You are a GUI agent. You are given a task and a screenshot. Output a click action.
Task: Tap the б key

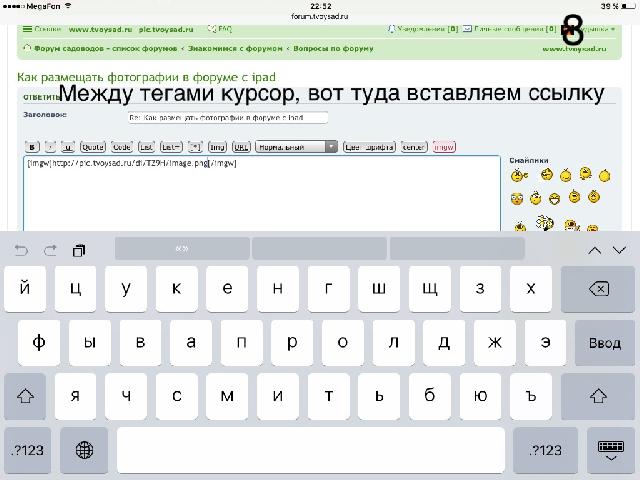click(x=429, y=396)
